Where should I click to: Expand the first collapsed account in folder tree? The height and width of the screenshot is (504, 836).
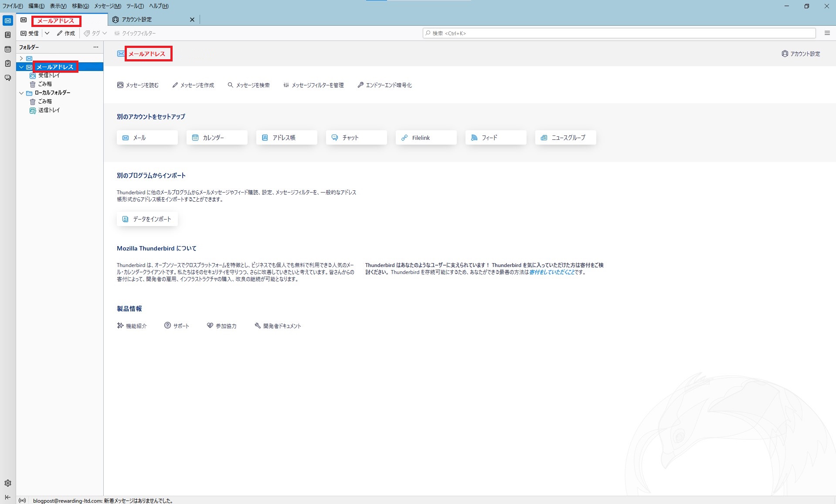[x=21, y=58]
